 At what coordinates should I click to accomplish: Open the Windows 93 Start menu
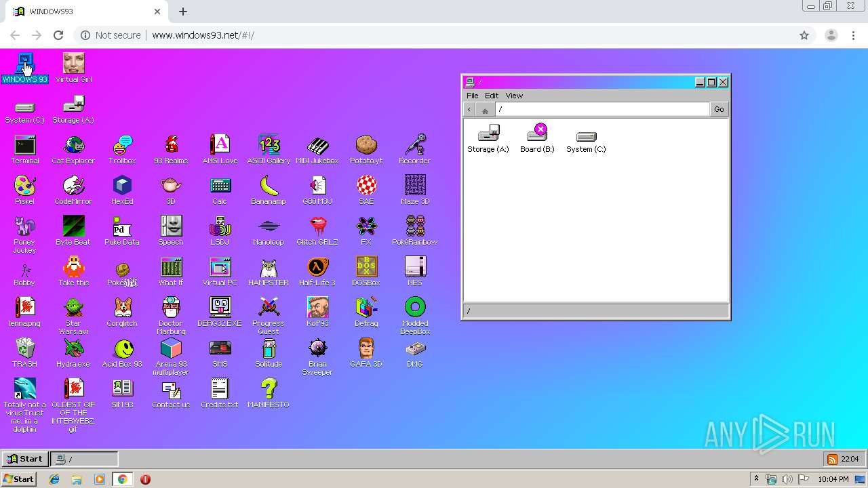click(25, 459)
